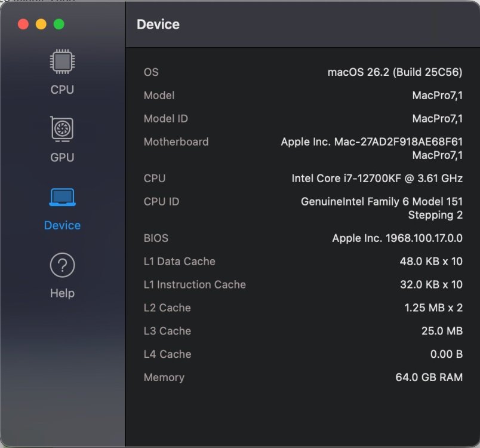Viewport: 480px width, 448px height.
Task: Select Apple Inc. Mac-27AD2F918AE68F61 motherboard value
Action: [x=371, y=142]
